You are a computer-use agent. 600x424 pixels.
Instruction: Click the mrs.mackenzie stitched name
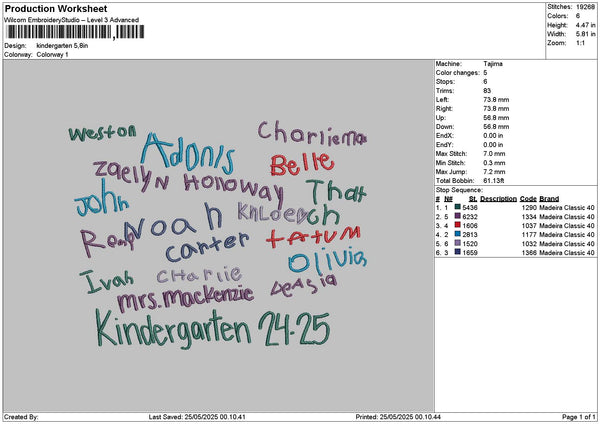(185, 298)
